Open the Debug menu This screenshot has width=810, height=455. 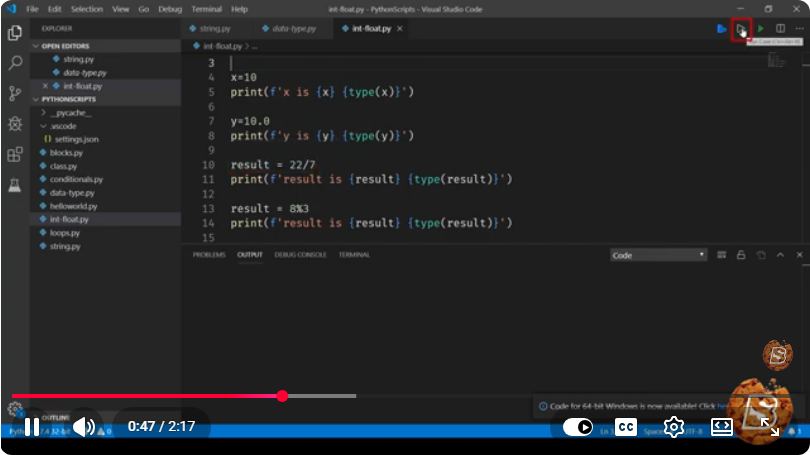point(170,9)
